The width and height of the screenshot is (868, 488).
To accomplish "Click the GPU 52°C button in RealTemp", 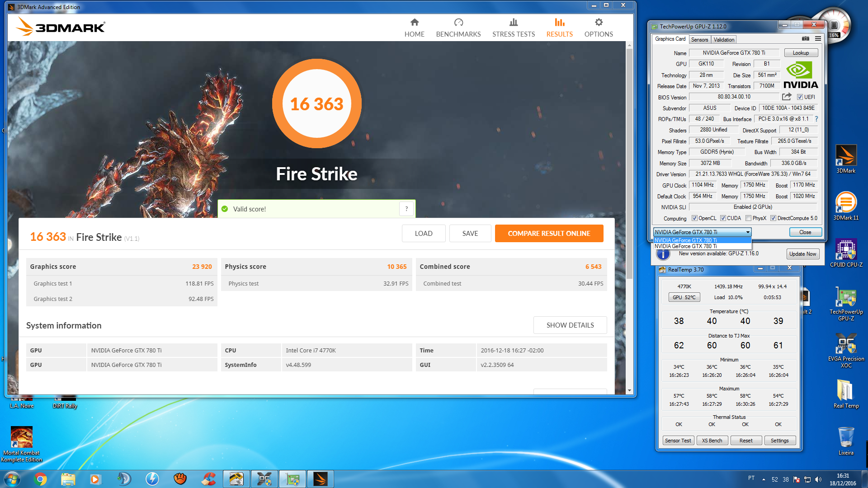I will pyautogui.click(x=684, y=297).
